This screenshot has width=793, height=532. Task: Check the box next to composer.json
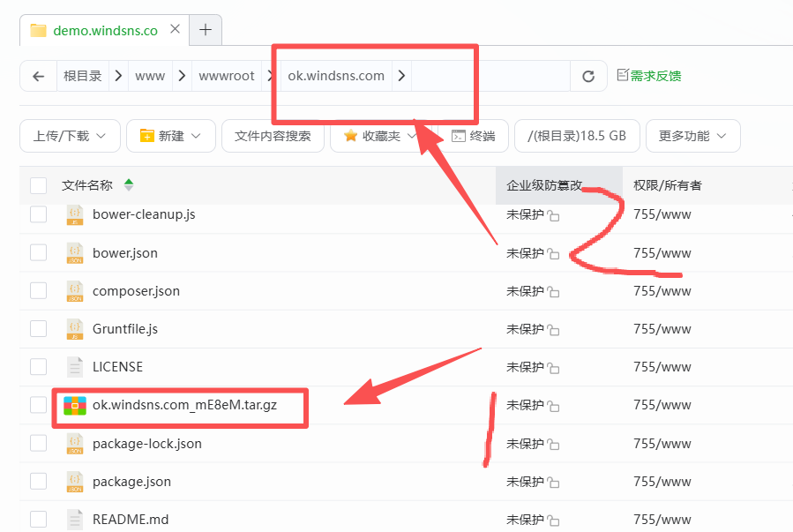[38, 291]
